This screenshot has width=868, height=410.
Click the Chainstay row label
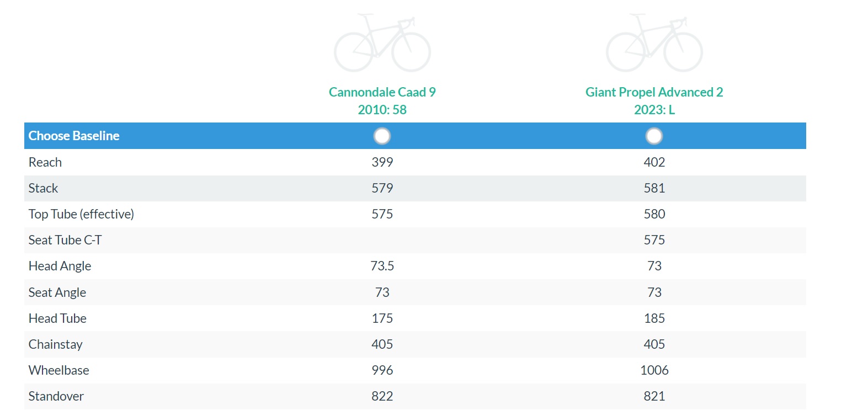(x=55, y=344)
